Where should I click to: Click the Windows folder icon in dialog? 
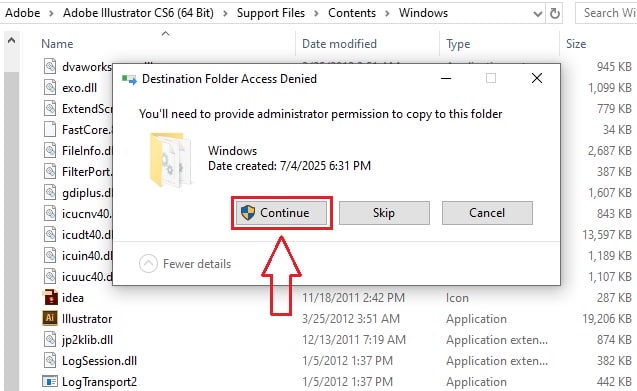tap(170, 160)
